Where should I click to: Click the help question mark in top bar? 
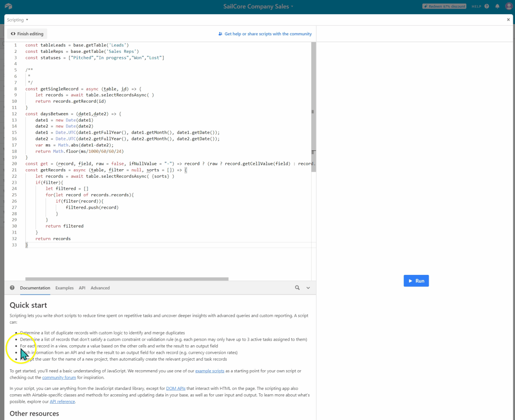pos(487,6)
